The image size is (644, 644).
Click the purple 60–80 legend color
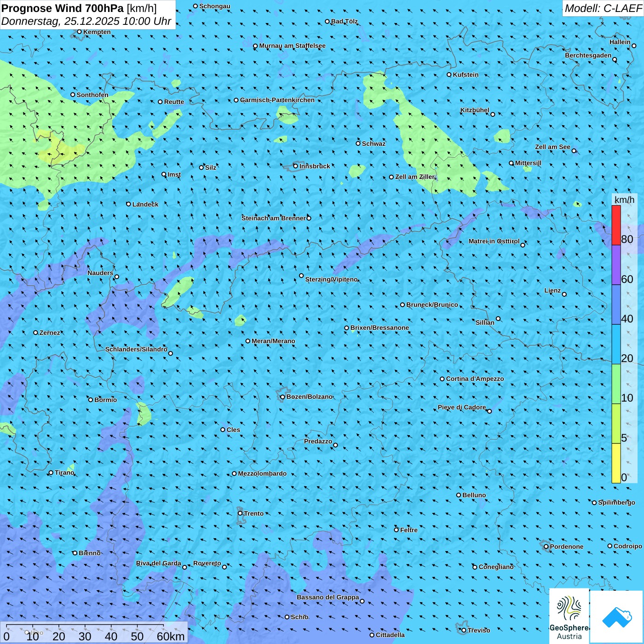616,265
